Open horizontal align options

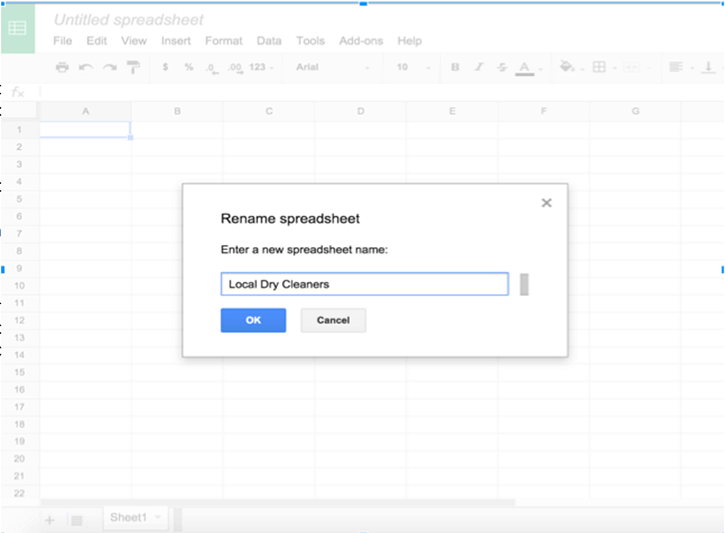676,67
